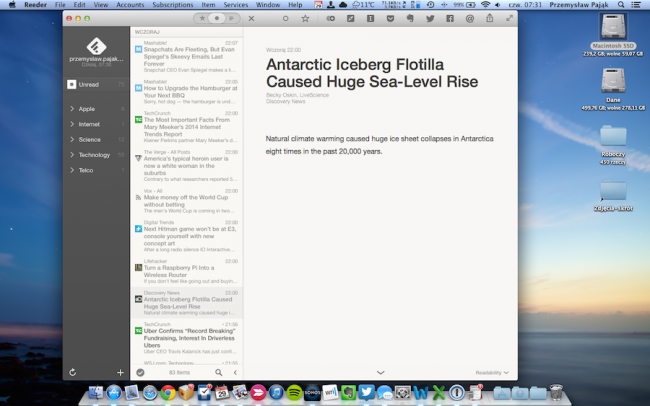Screen dimensions: 650x406
Task: Open Spotlight search in menu bar
Action: [621, 5]
